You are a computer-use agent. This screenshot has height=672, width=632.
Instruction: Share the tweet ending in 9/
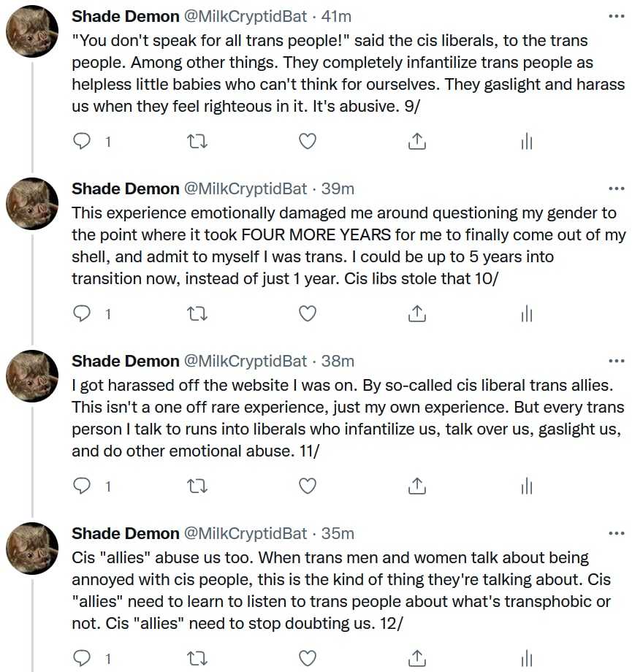pos(416,142)
